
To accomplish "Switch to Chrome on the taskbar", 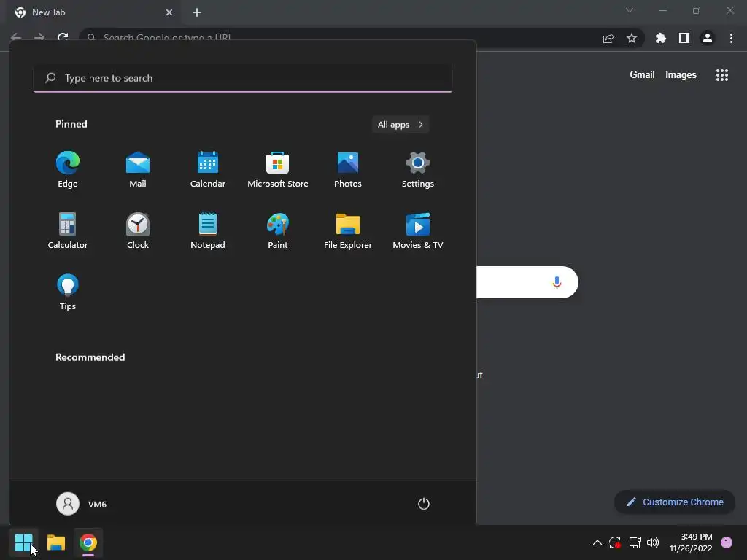I will coord(88,542).
